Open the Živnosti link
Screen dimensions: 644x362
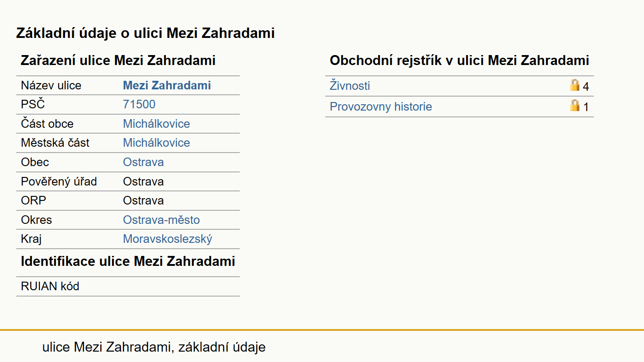350,86
